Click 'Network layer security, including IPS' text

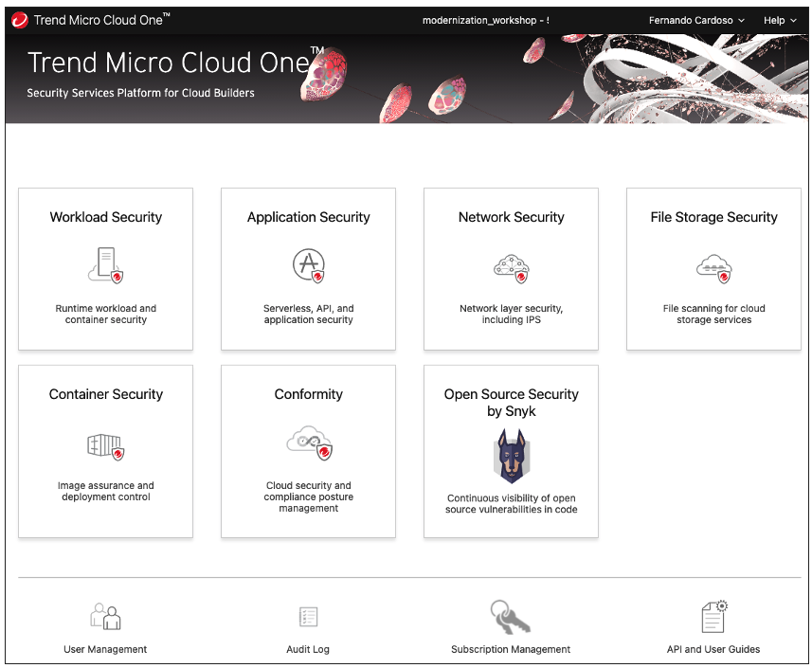pyautogui.click(x=511, y=314)
